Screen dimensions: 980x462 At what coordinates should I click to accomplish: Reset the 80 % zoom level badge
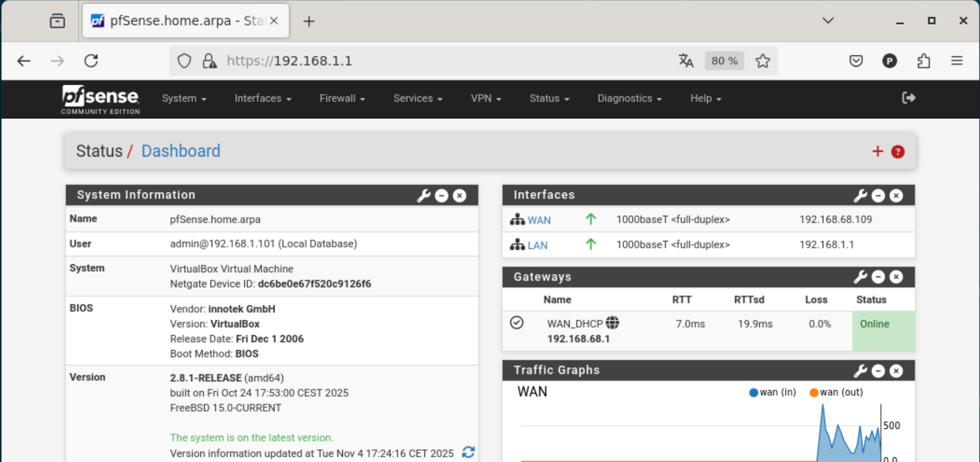tap(725, 61)
